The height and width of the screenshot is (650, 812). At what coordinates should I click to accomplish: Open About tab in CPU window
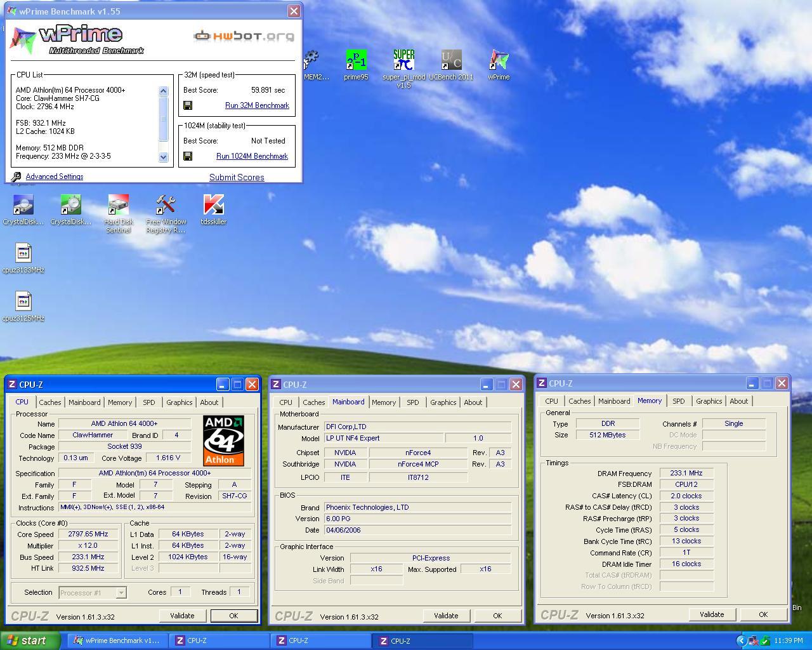209,402
